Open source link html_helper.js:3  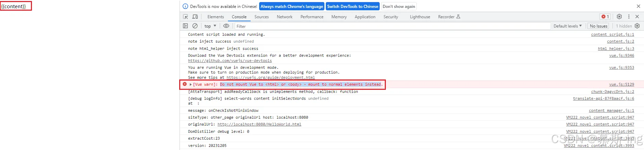coord(616,49)
